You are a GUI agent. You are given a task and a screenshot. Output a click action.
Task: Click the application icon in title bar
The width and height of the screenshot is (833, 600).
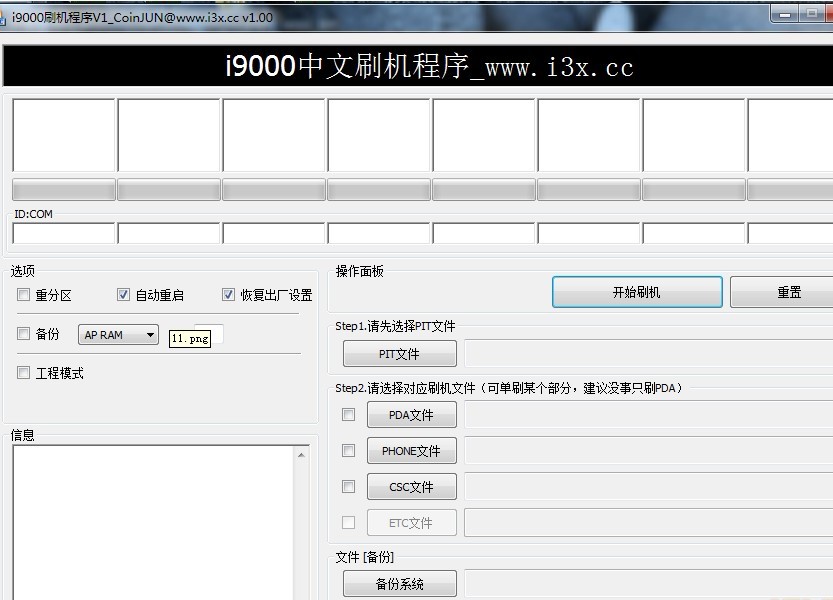coord(3,18)
